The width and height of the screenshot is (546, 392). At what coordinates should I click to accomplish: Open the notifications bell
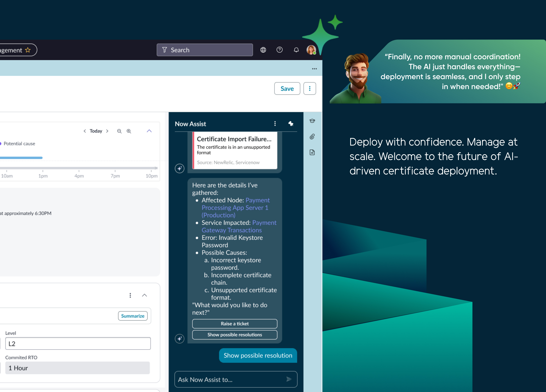[x=296, y=50]
